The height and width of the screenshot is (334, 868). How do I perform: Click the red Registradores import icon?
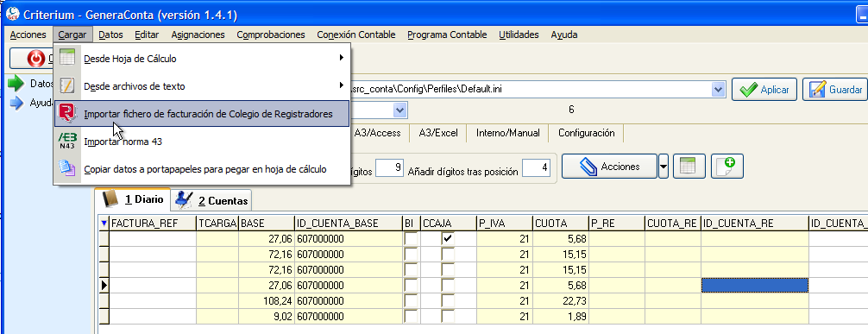(x=67, y=114)
